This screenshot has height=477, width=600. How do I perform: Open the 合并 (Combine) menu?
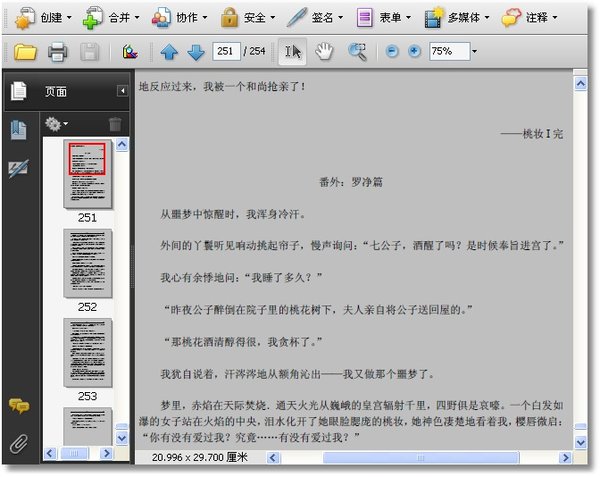pos(111,18)
